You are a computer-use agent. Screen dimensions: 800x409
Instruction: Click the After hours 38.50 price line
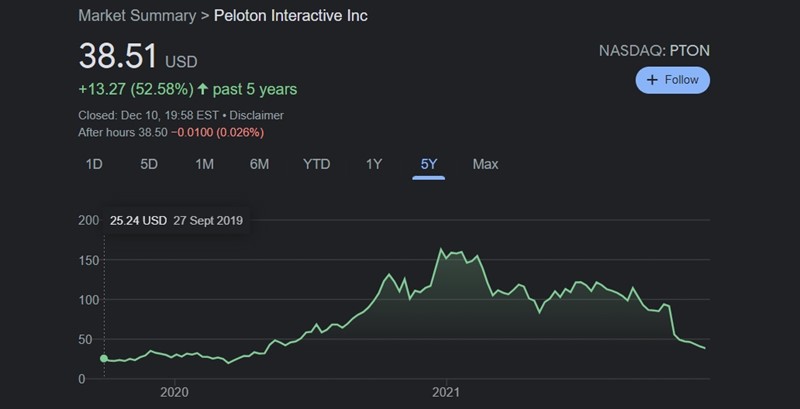[x=171, y=132]
